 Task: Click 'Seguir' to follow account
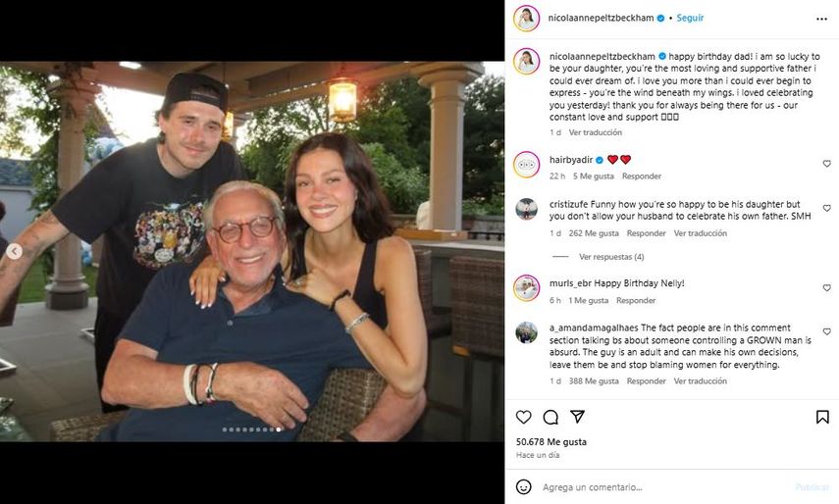click(x=689, y=18)
